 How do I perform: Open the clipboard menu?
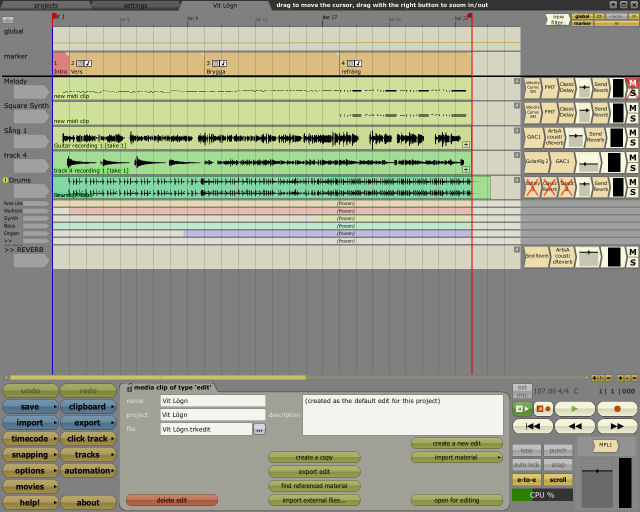pyautogui.click(x=88, y=407)
